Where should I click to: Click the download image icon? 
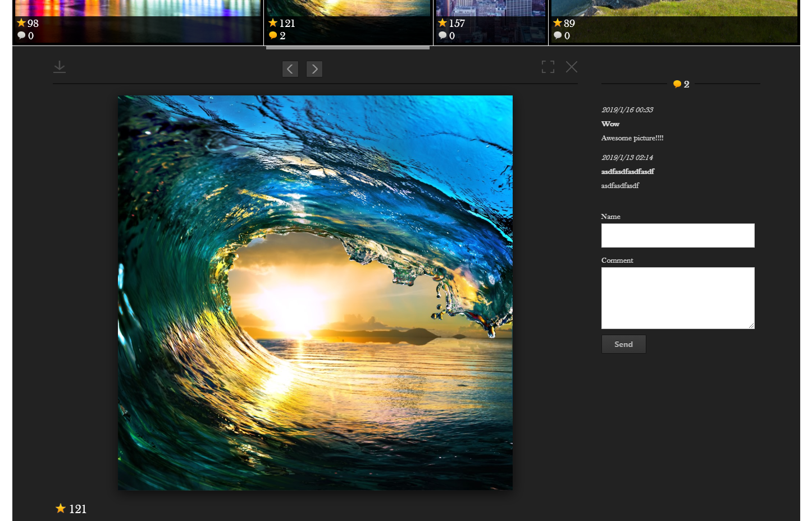[x=60, y=67]
